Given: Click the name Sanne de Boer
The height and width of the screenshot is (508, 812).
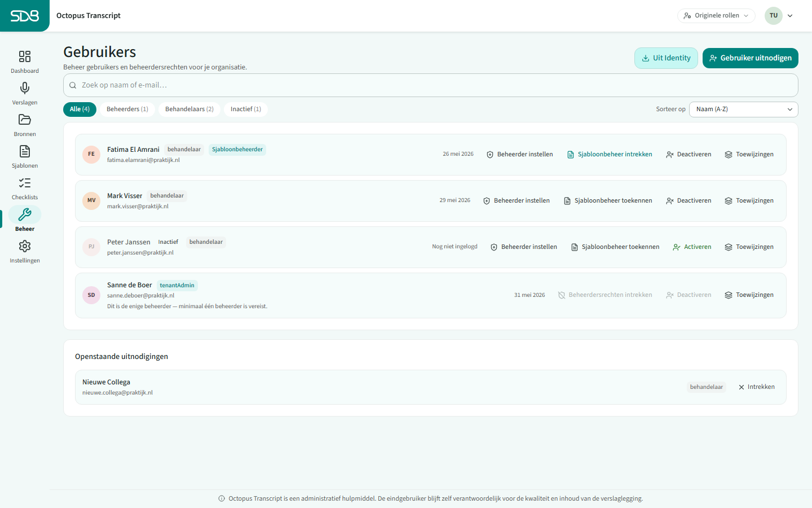Looking at the screenshot, I should coord(130,285).
